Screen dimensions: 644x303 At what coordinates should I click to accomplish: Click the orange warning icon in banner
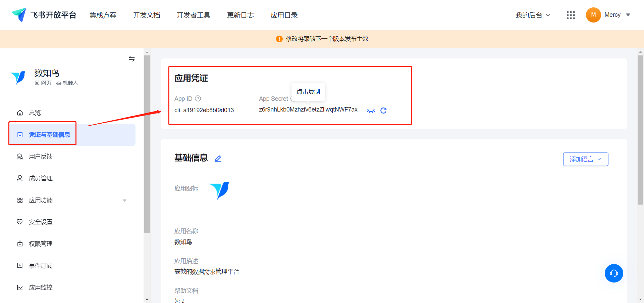[279, 39]
